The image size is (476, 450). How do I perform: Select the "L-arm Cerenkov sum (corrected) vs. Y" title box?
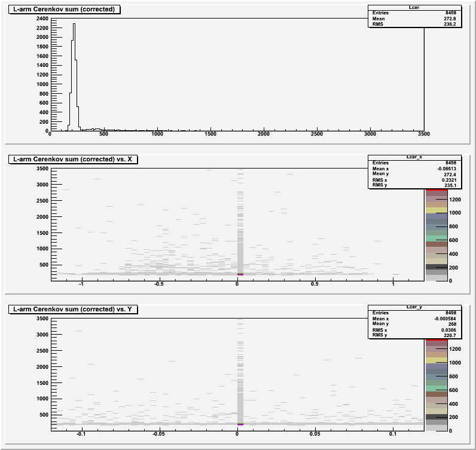tap(73, 309)
